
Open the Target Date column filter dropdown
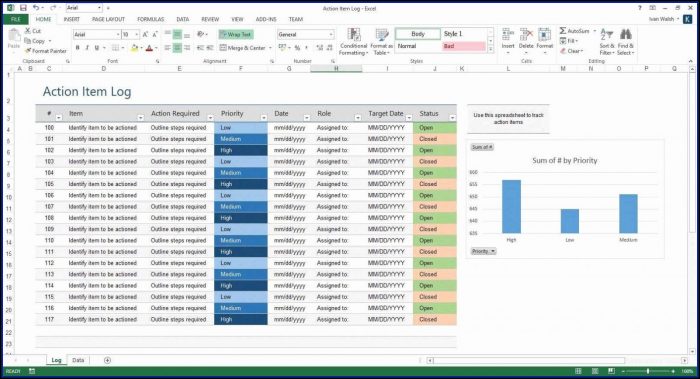[x=409, y=118]
